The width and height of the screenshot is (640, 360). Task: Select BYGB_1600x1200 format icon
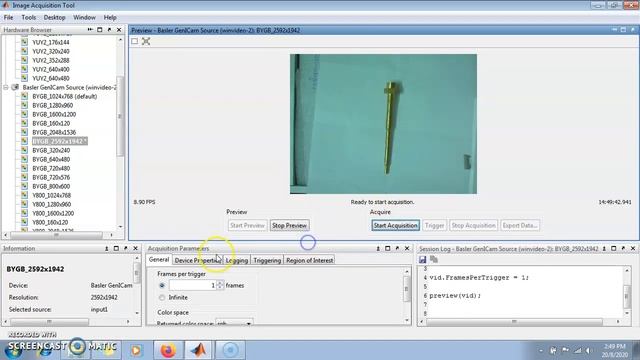(x=24, y=114)
